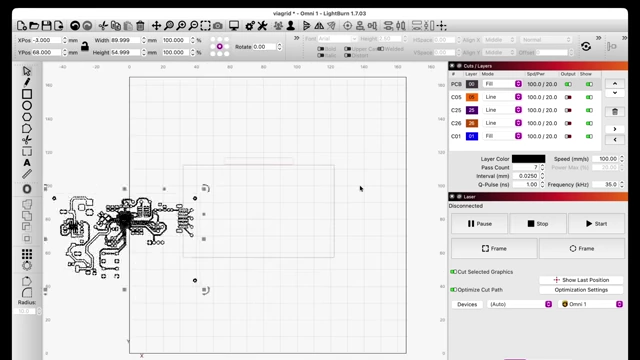This screenshot has height=360, width=640.
Task: Select the pointer Select tool
Action: coord(27,71)
